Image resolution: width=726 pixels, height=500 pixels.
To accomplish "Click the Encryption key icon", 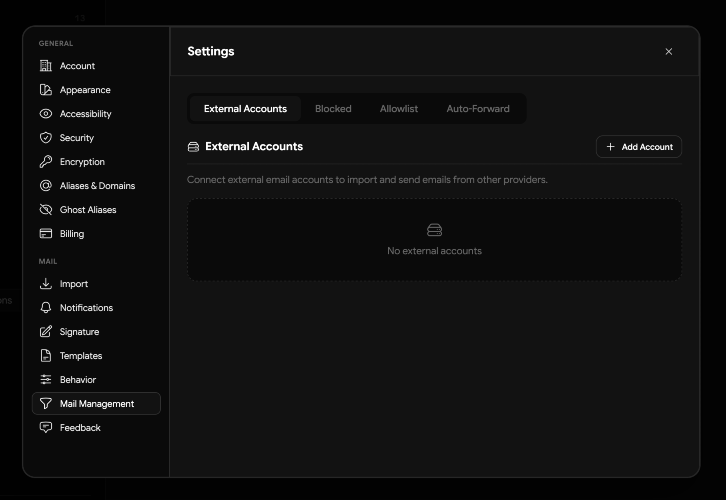I will 45,162.
